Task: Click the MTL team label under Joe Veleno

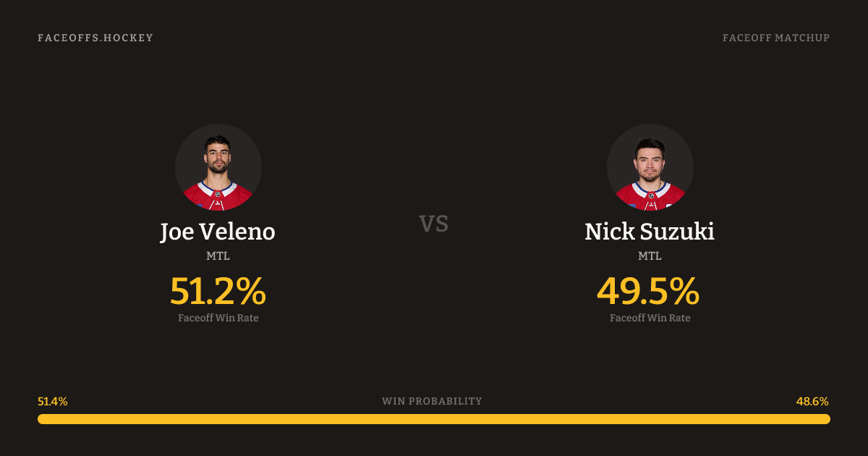Action: click(218, 256)
